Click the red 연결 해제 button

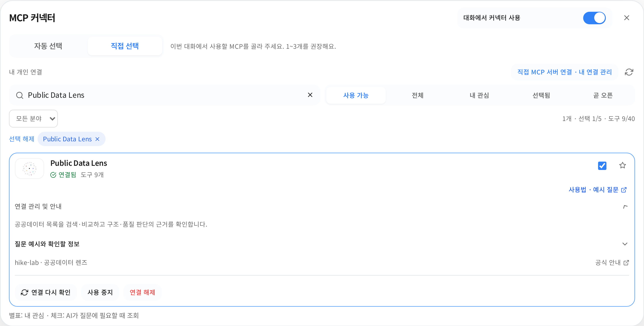click(142, 292)
